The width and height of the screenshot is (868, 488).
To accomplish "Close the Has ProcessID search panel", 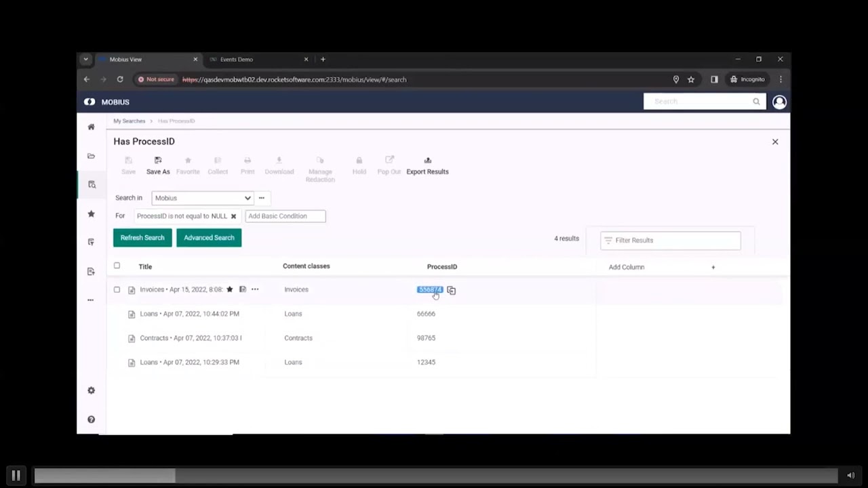I will (x=775, y=142).
